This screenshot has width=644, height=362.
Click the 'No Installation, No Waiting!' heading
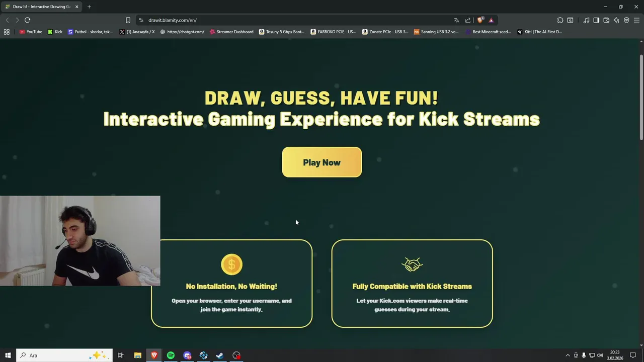(231, 286)
